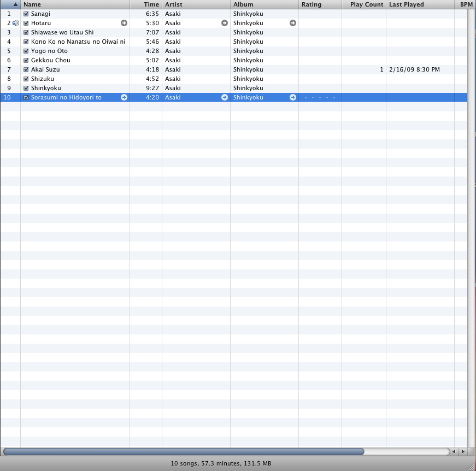476x471 pixels.
Task: Click the arrow icon in Hotaru's Album cell
Action: 292,23
